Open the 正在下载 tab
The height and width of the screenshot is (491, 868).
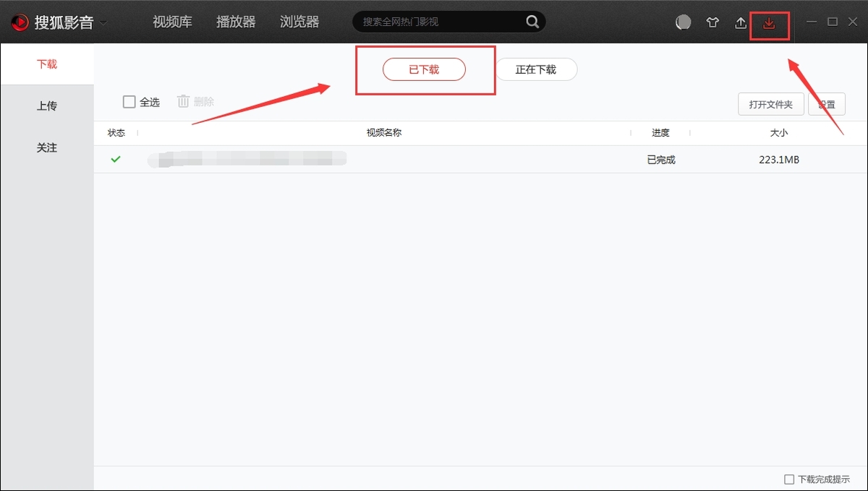coord(536,69)
